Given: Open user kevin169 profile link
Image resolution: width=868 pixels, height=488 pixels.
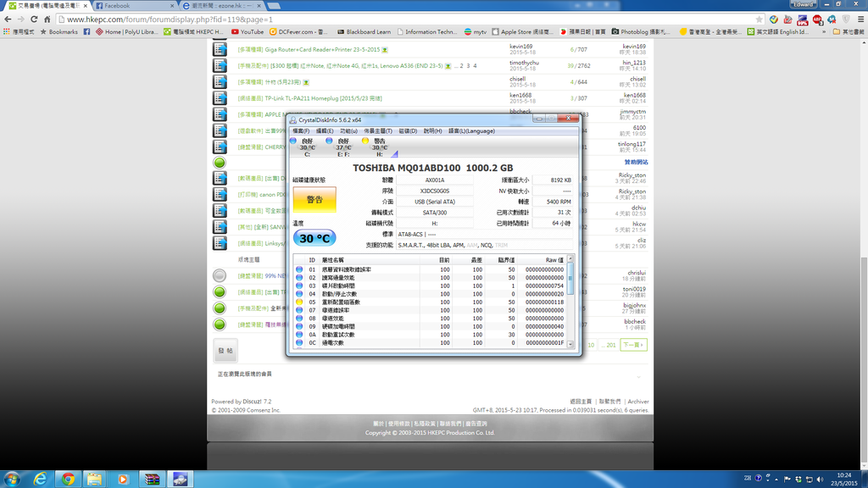Looking at the screenshot, I should pyautogui.click(x=521, y=47).
